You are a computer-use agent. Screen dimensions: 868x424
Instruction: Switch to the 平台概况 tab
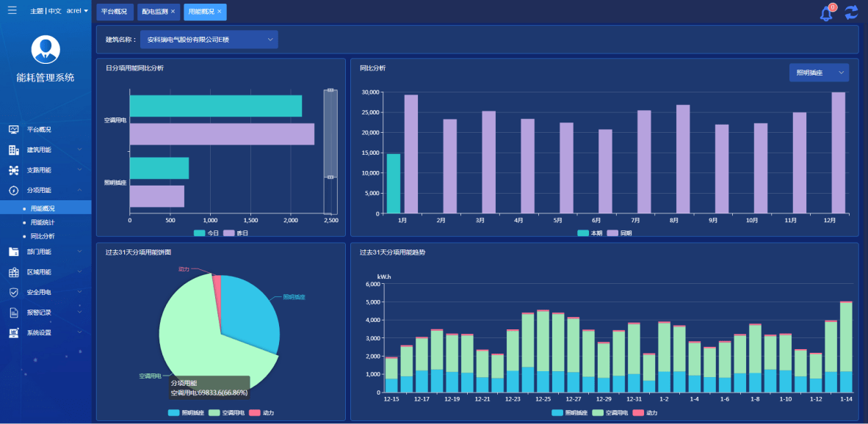click(x=114, y=12)
